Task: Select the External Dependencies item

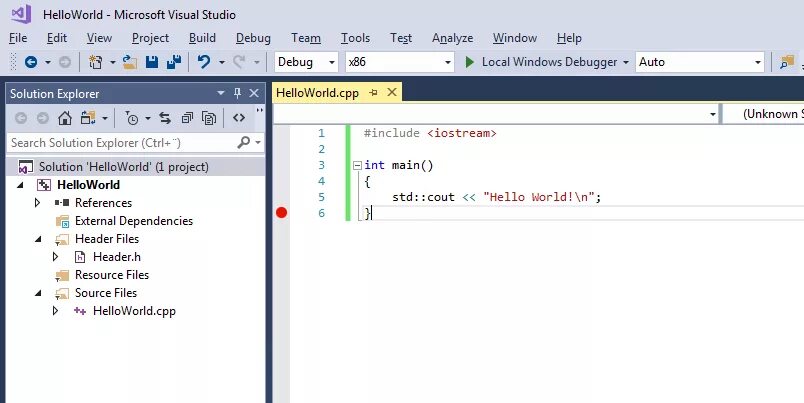Action: click(134, 221)
